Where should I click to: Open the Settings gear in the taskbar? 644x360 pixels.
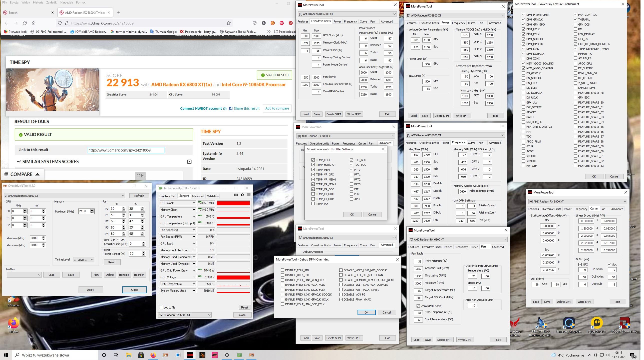[227, 355]
